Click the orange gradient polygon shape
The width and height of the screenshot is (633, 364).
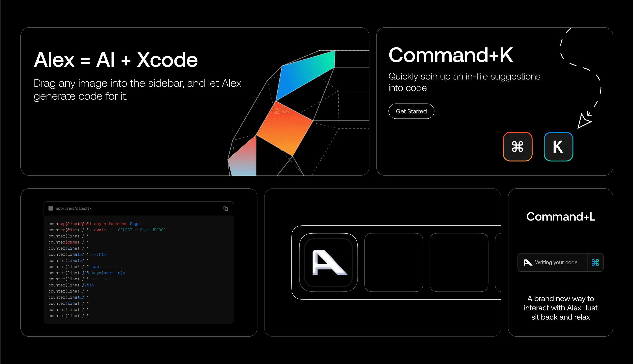pyautogui.click(x=285, y=129)
